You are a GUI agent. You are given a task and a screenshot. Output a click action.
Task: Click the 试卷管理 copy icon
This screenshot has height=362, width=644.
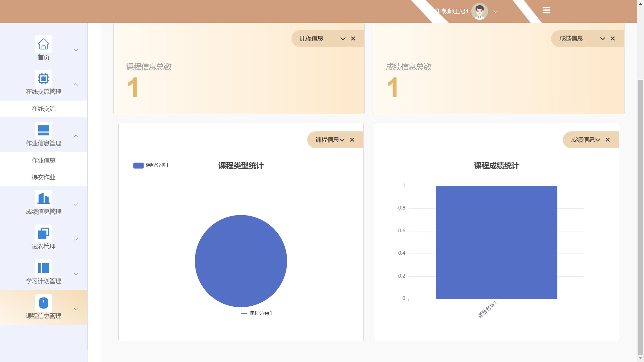pos(43,233)
